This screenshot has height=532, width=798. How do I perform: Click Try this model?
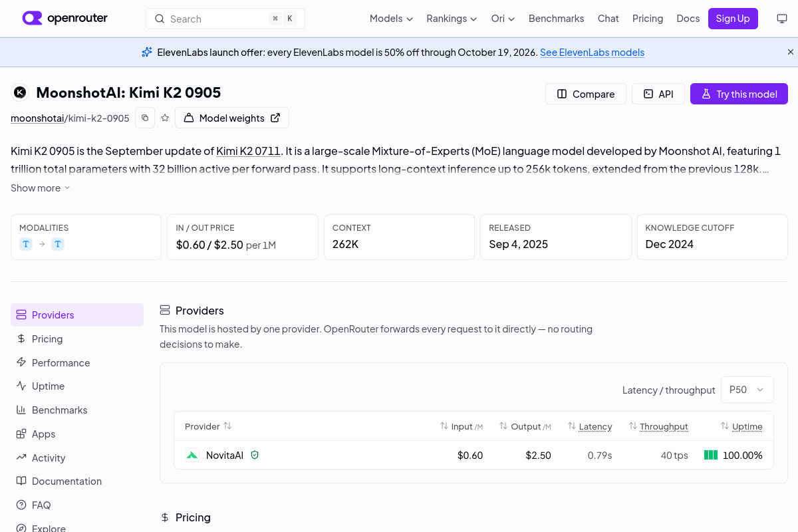[x=739, y=94]
